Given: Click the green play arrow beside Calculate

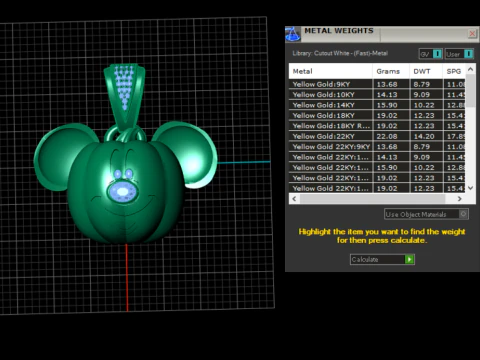Looking at the screenshot, I should [x=409, y=259].
